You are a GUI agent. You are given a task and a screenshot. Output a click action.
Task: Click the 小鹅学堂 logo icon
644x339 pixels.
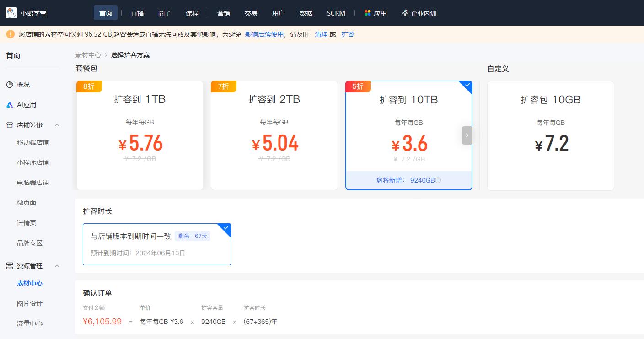11,13
